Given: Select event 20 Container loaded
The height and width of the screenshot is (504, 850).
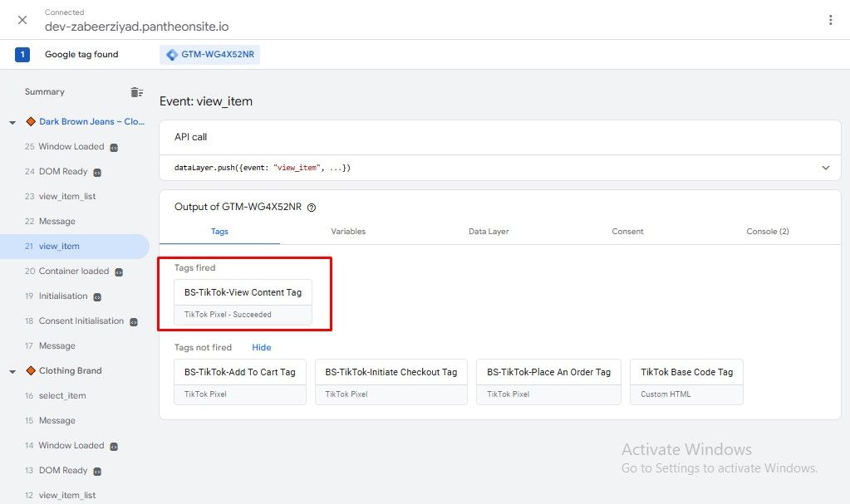Looking at the screenshot, I should point(66,271).
